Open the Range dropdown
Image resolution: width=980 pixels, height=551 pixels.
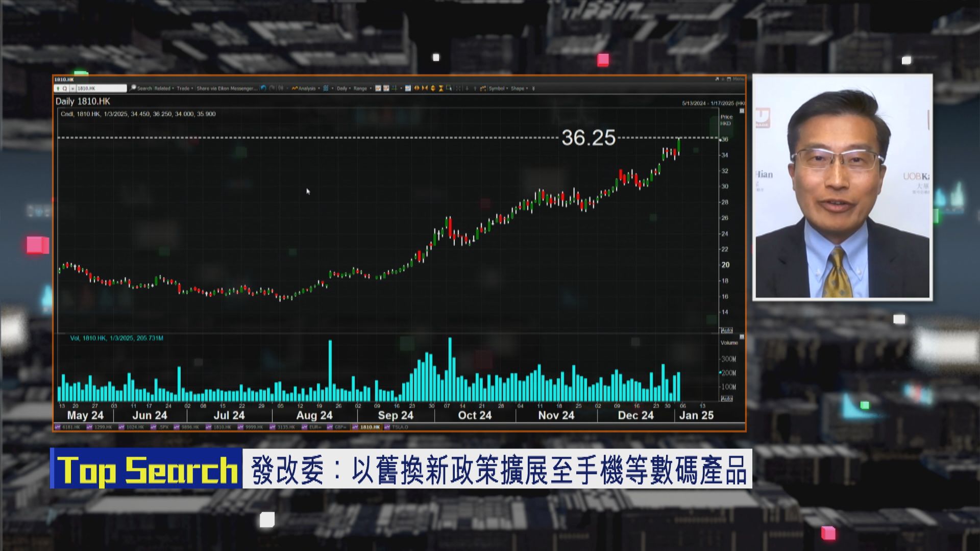click(x=363, y=88)
